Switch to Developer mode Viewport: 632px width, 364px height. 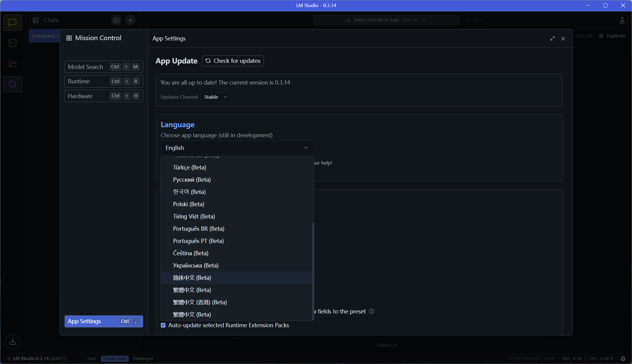coord(143,358)
